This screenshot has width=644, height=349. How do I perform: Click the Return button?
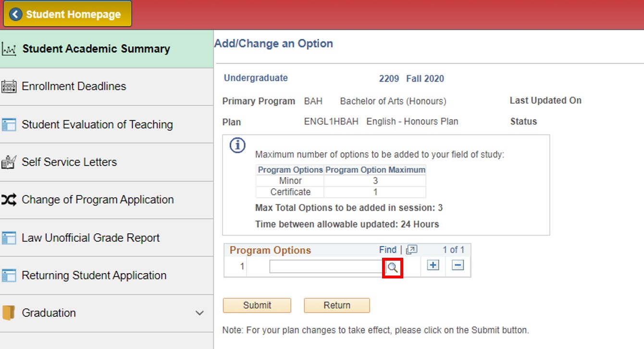pos(336,305)
